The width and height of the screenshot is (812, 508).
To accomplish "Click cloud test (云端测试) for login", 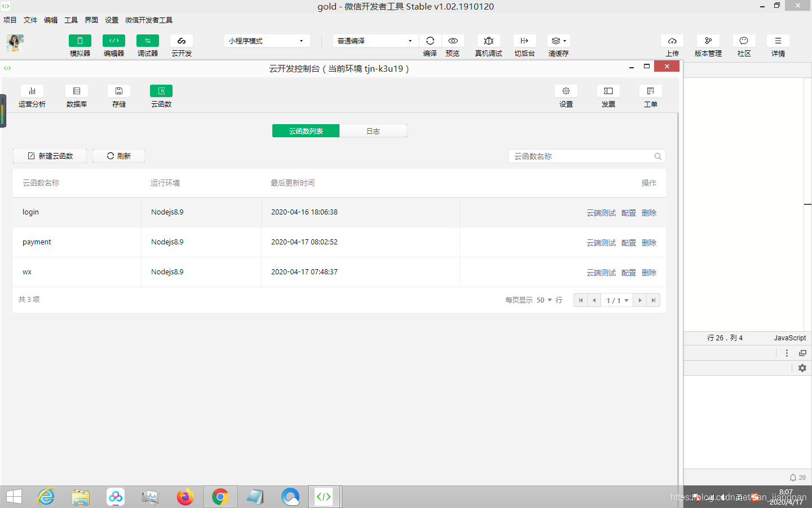I will coord(601,213).
